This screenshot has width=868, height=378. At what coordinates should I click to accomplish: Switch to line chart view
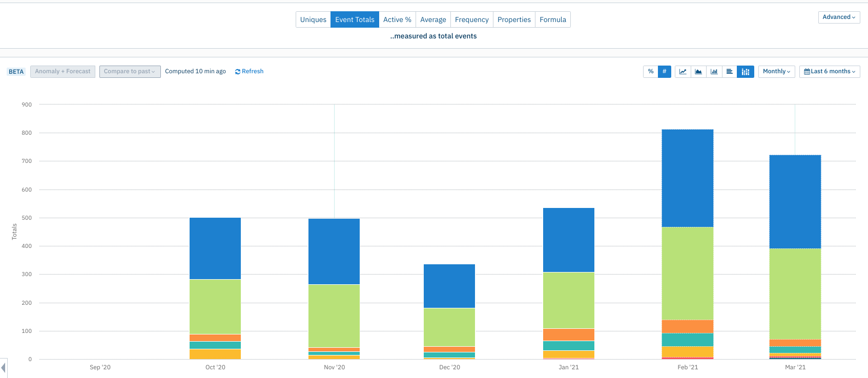click(x=683, y=72)
